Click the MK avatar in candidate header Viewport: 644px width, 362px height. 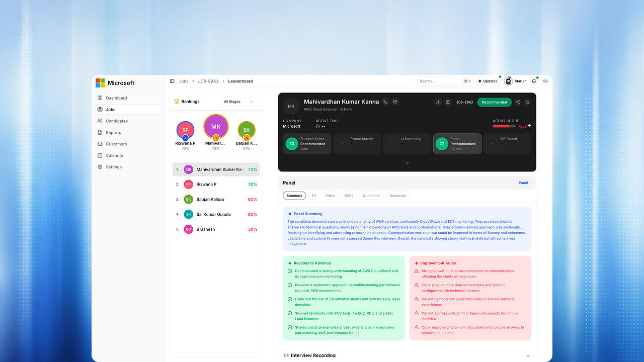[x=291, y=106]
